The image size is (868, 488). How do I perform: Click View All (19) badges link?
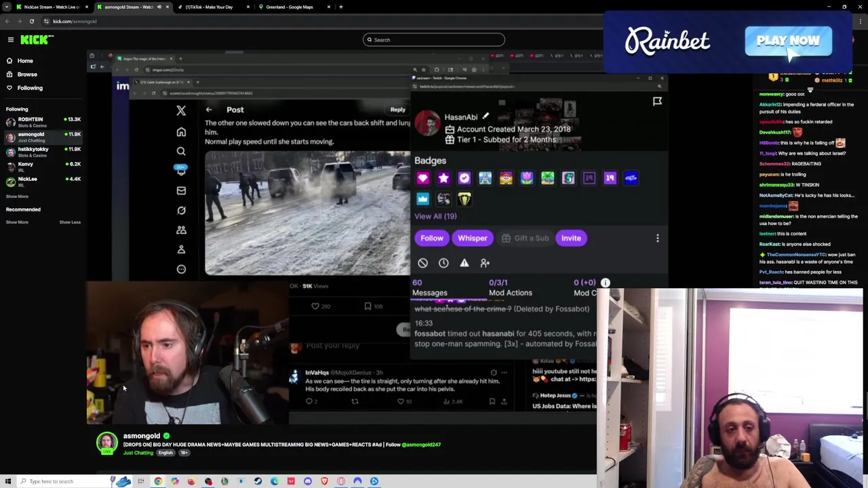[435, 216]
